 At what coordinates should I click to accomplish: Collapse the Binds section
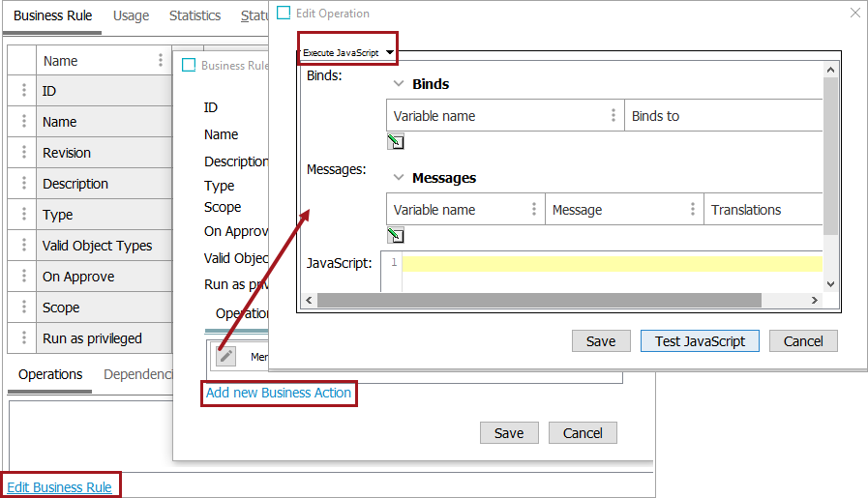[398, 84]
